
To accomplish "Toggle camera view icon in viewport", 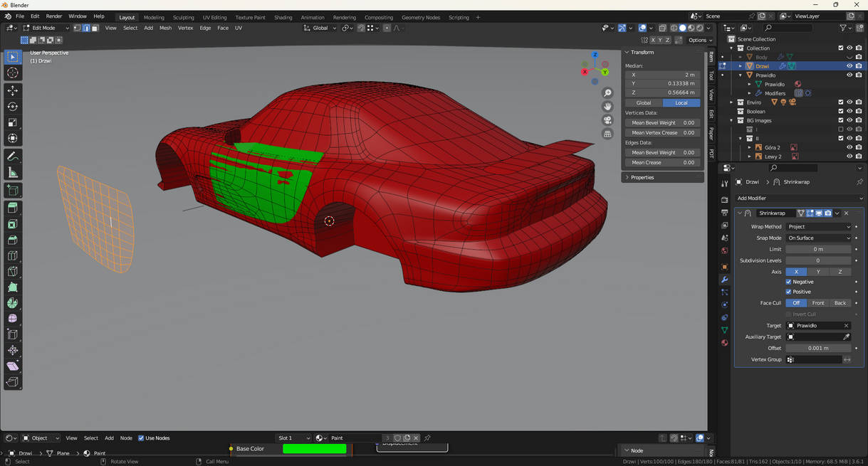I will [x=607, y=120].
